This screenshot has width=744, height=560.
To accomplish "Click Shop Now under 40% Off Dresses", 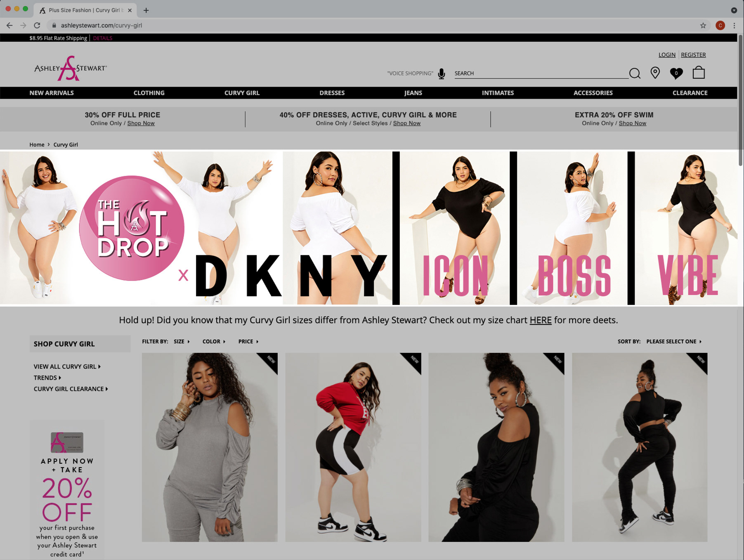I will pyautogui.click(x=406, y=123).
